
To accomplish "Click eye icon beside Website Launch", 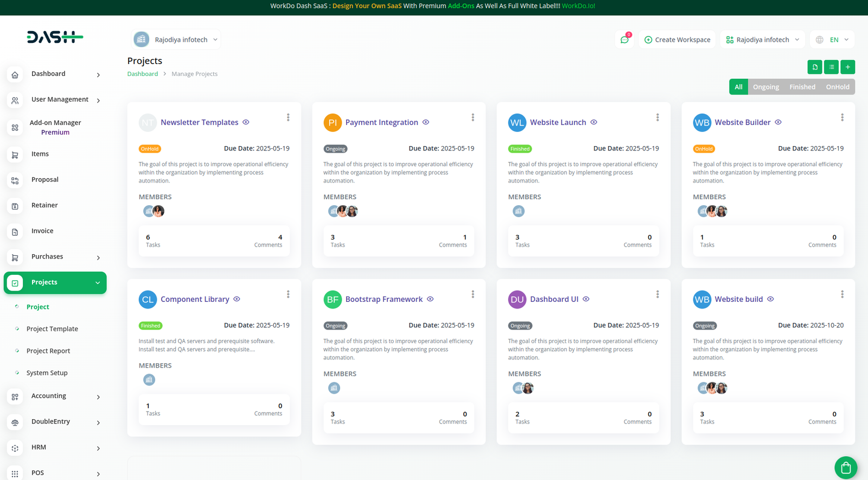I will click(593, 122).
